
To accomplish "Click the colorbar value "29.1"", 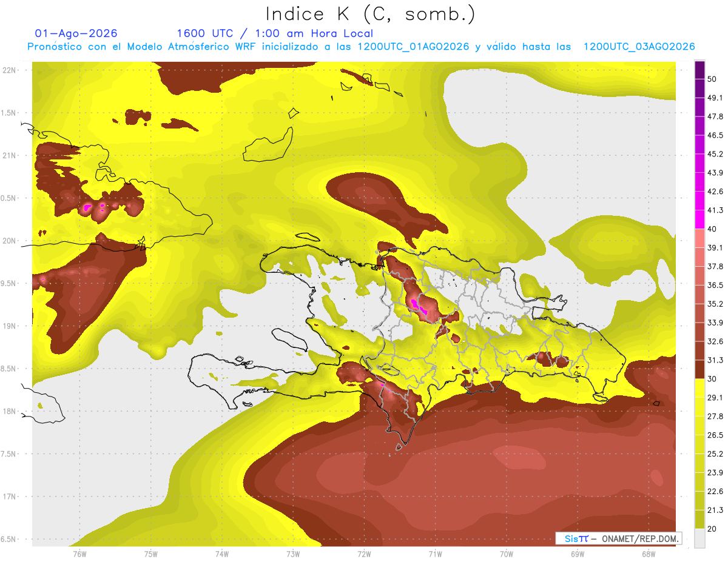I will (x=715, y=398).
